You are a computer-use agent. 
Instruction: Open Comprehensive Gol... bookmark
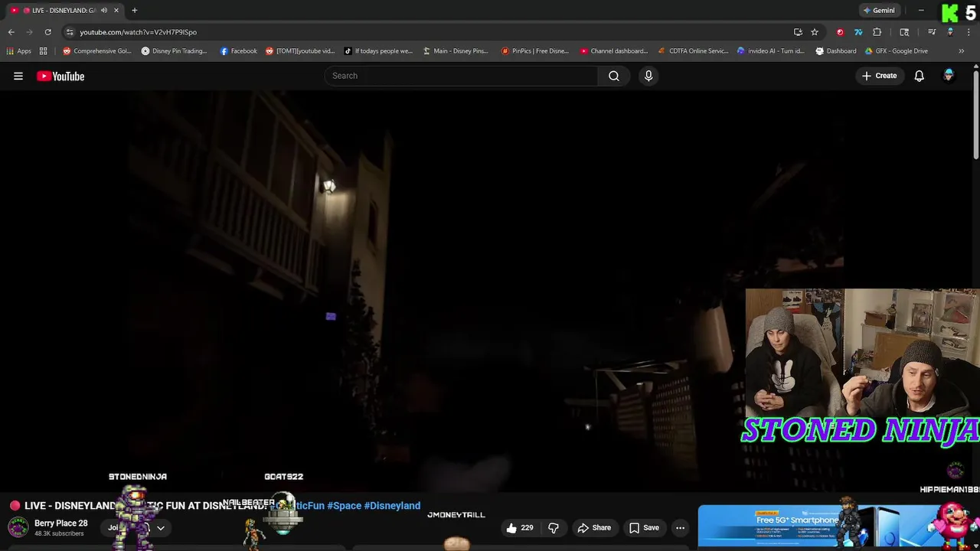[x=97, y=51]
